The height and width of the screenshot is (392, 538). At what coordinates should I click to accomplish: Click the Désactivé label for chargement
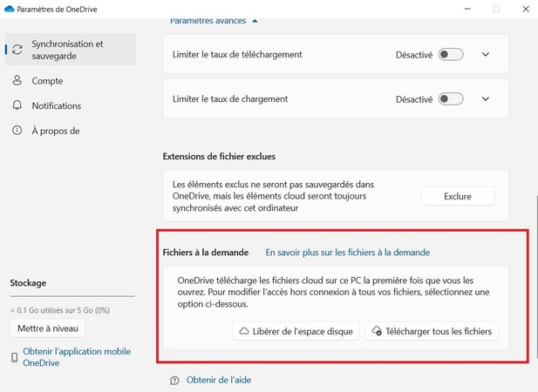[x=414, y=99]
